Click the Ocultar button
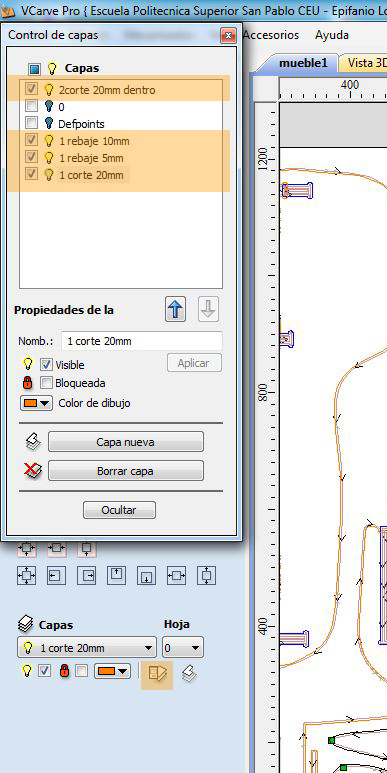The height and width of the screenshot is (773, 387). click(119, 510)
